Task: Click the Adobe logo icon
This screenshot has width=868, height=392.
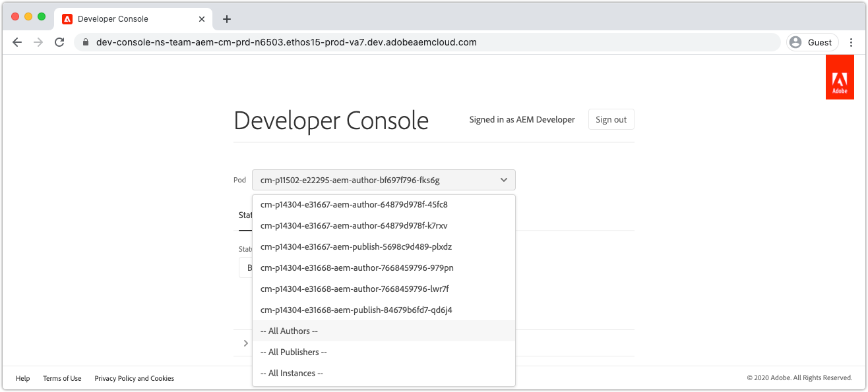Action: [839, 77]
